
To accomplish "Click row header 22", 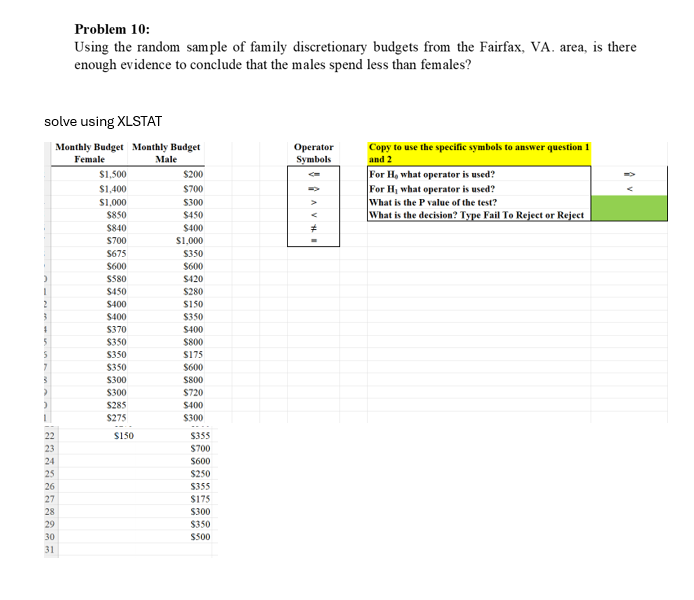I will pyautogui.click(x=50, y=436).
